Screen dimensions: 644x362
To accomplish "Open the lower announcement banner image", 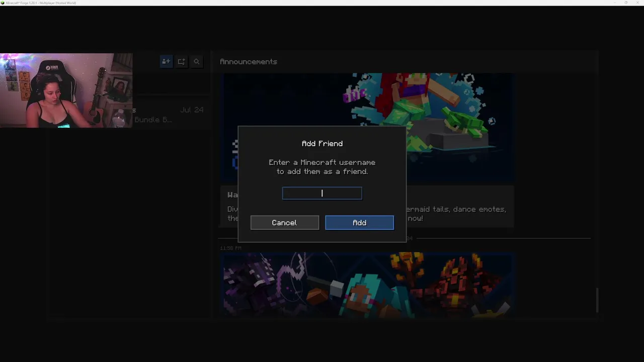I will (369, 286).
